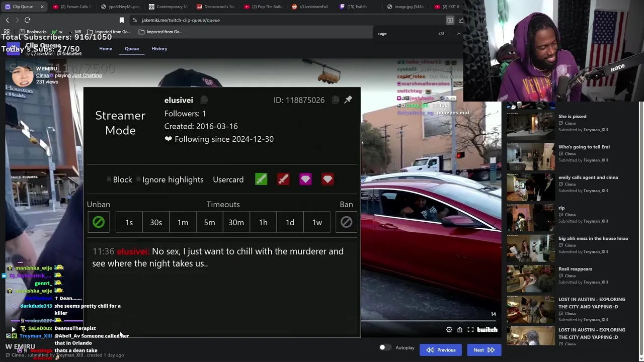
Task: Click the red diamond un-VIP badge icon
Action: (x=328, y=179)
